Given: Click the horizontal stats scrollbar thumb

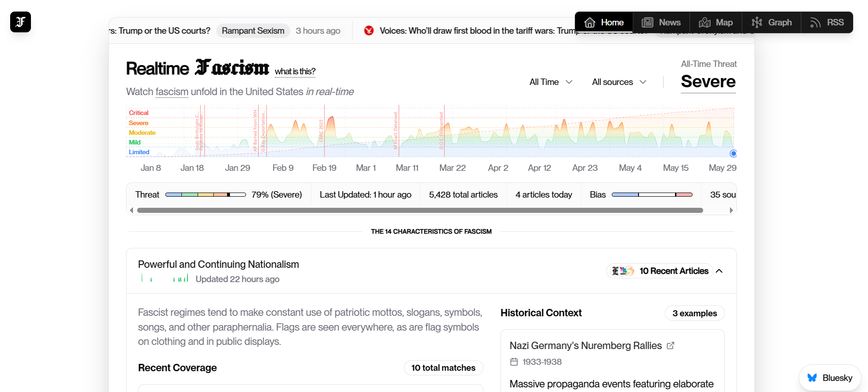Looking at the screenshot, I should pyautogui.click(x=420, y=210).
